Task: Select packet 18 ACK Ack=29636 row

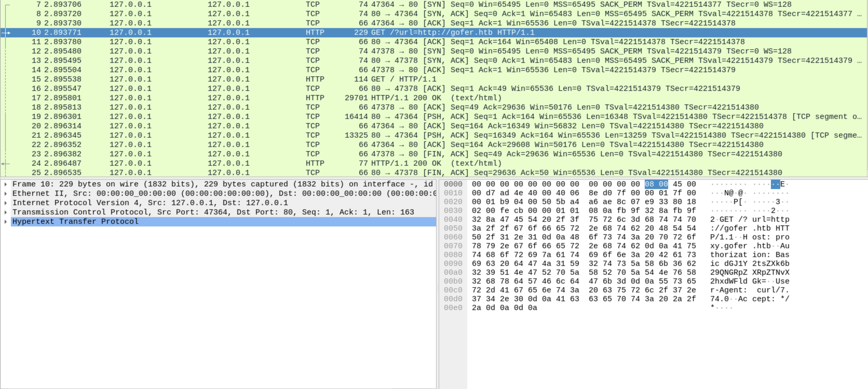Action: pyautogui.click(x=434, y=107)
